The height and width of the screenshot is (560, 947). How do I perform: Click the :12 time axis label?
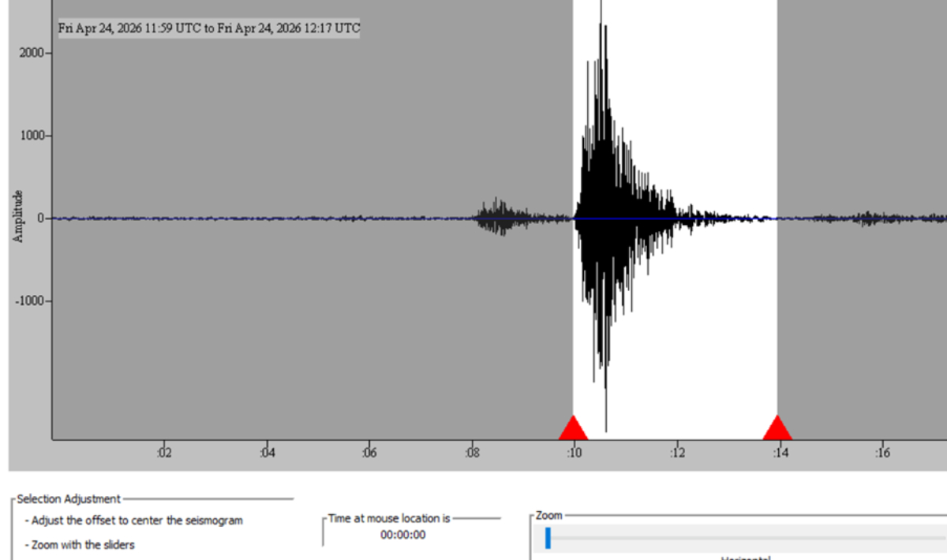676,453
